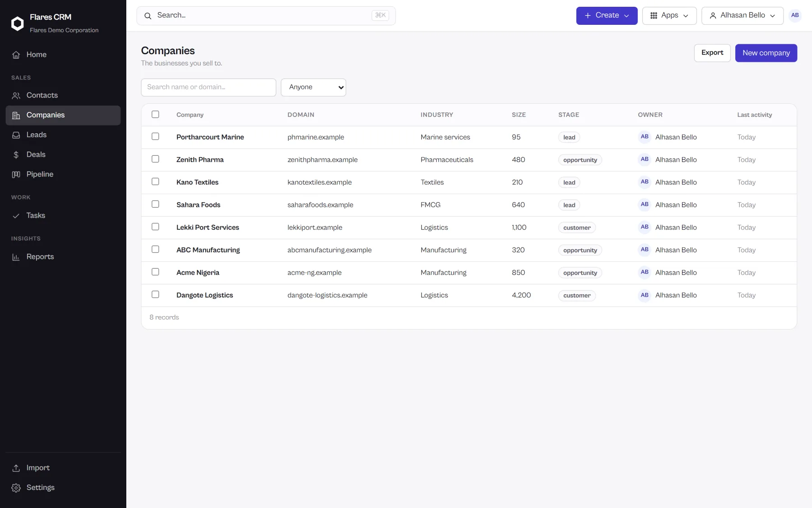The height and width of the screenshot is (508, 812).
Task: Open Deals from the sidebar
Action: (63, 154)
